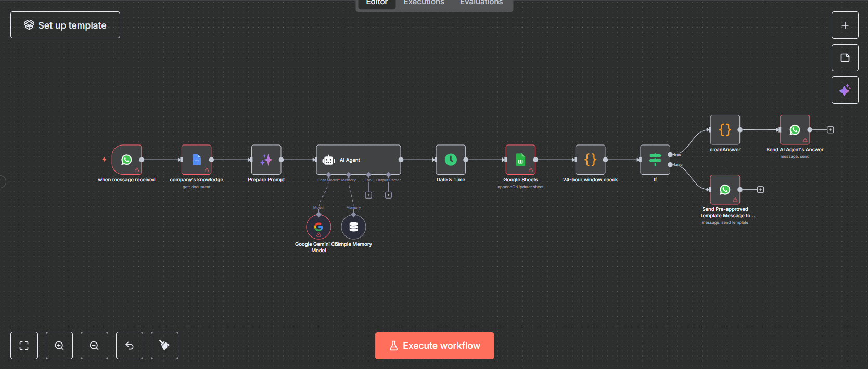
Task: Open the AI assistant sparkle button
Action: coord(845,90)
